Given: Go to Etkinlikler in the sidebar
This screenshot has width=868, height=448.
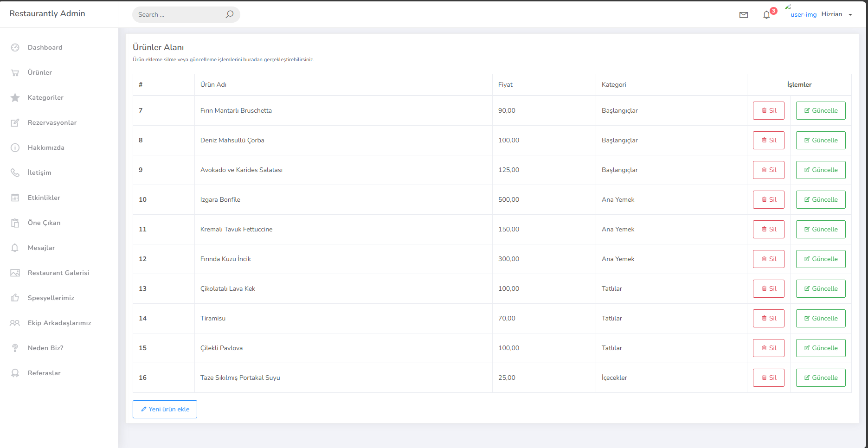Looking at the screenshot, I should point(44,198).
